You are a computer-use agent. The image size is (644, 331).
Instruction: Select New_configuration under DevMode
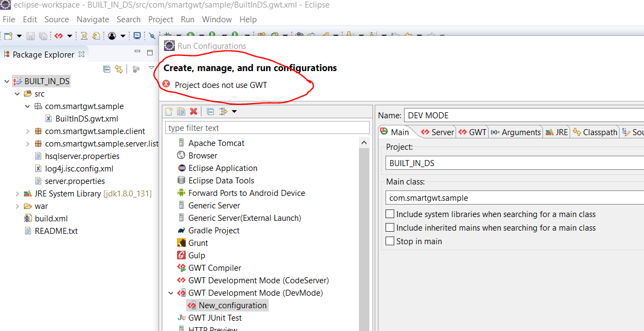pos(227,305)
